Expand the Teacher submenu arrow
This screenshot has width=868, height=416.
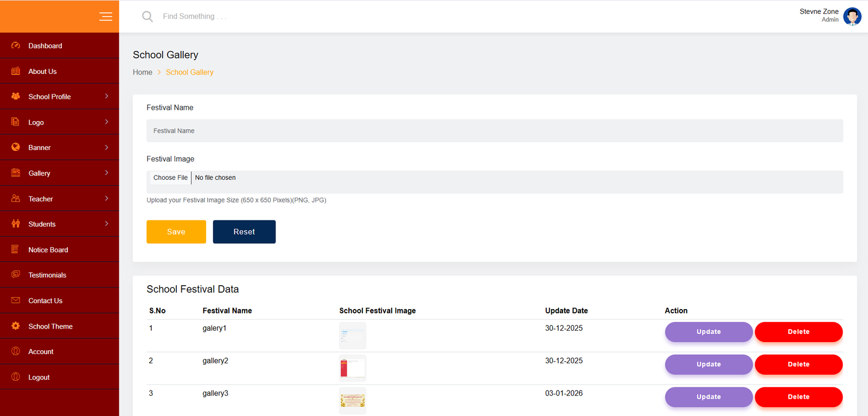coord(106,198)
